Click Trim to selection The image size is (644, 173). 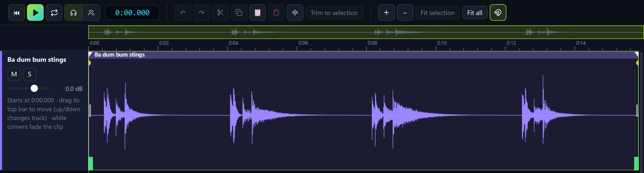[334, 12]
